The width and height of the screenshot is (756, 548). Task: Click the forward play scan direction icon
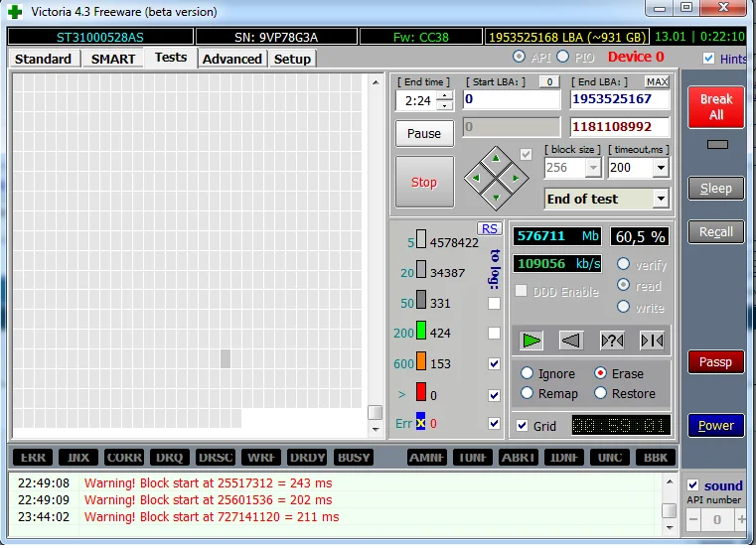tap(531, 341)
